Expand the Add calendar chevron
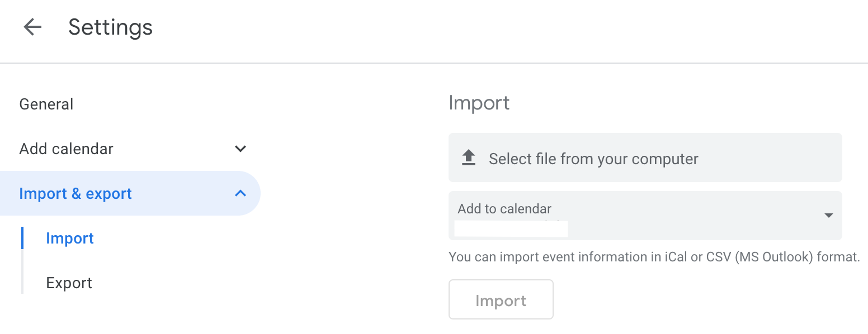This screenshot has height=334, width=868. coord(240,149)
